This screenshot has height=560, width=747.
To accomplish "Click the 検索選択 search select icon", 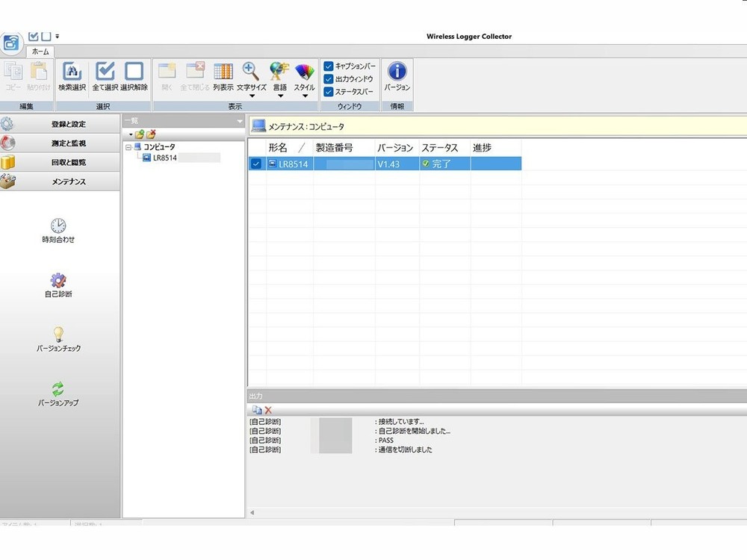I will pos(72,72).
